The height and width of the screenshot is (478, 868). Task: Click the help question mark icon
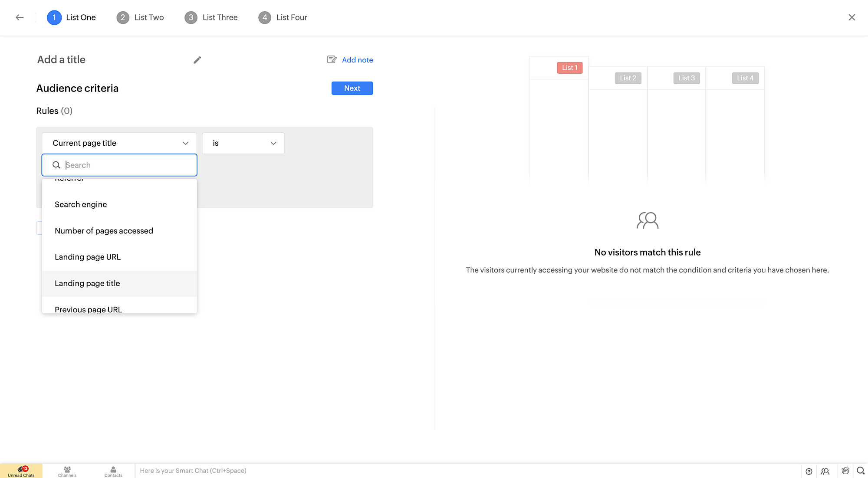tap(809, 471)
